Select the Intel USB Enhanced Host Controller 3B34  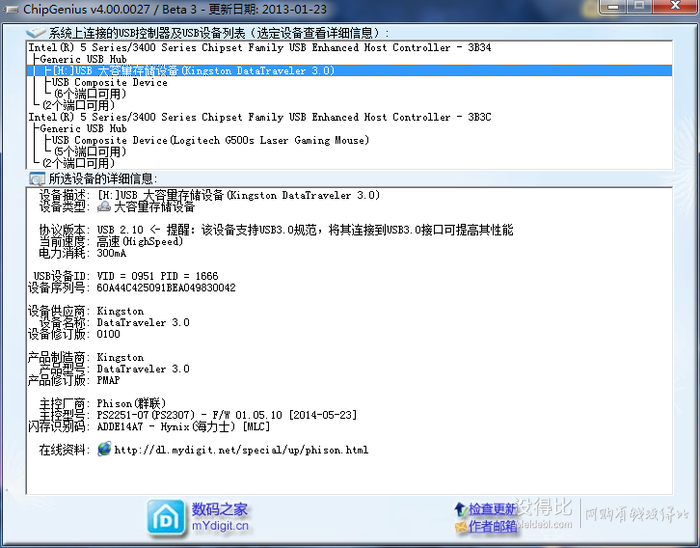pyautogui.click(x=260, y=47)
